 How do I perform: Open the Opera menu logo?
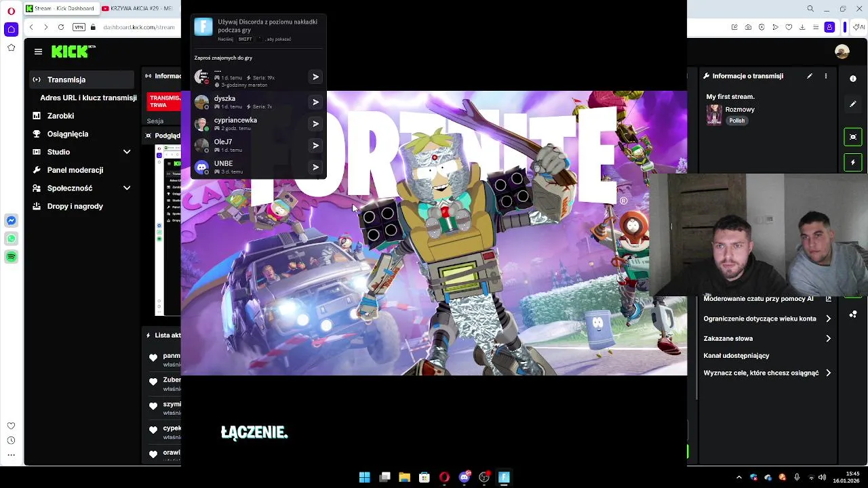point(11,11)
